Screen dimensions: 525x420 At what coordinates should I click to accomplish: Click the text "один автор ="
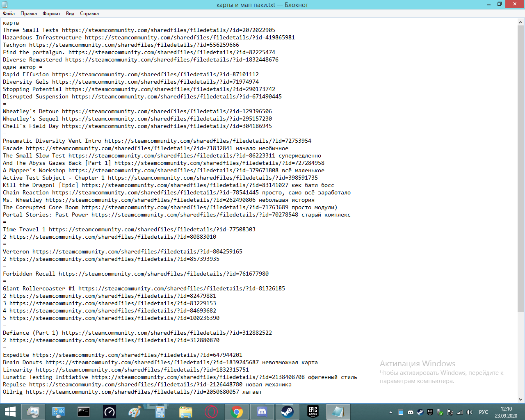(x=23, y=67)
